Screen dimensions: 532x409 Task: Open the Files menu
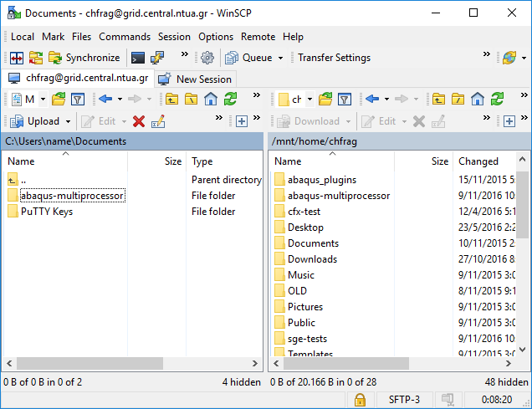pyautogui.click(x=81, y=37)
